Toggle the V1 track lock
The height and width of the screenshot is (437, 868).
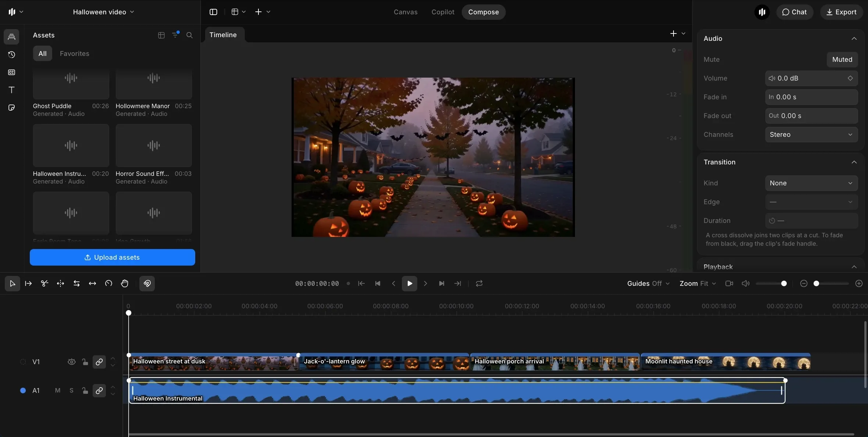coord(85,362)
